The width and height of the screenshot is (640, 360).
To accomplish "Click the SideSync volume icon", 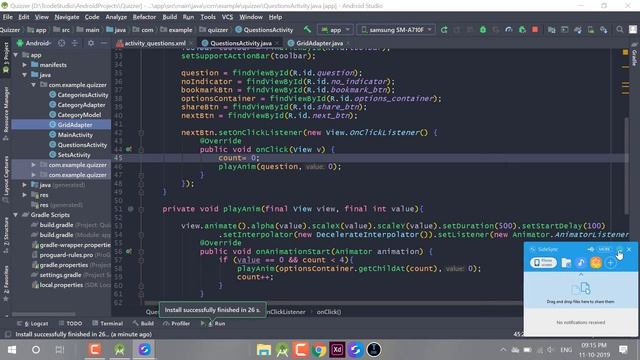I will (x=591, y=249).
